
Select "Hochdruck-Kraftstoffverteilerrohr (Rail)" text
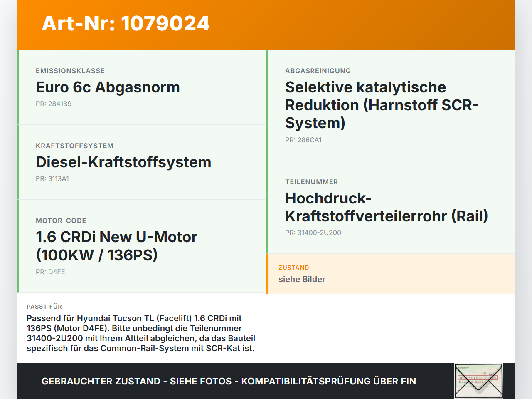click(x=387, y=207)
